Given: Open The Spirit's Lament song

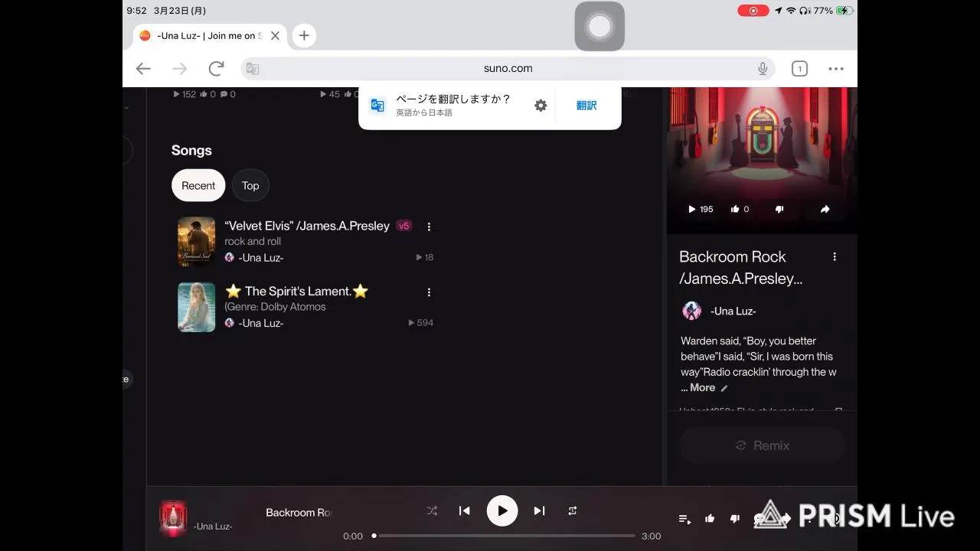Looking at the screenshot, I should [x=296, y=291].
